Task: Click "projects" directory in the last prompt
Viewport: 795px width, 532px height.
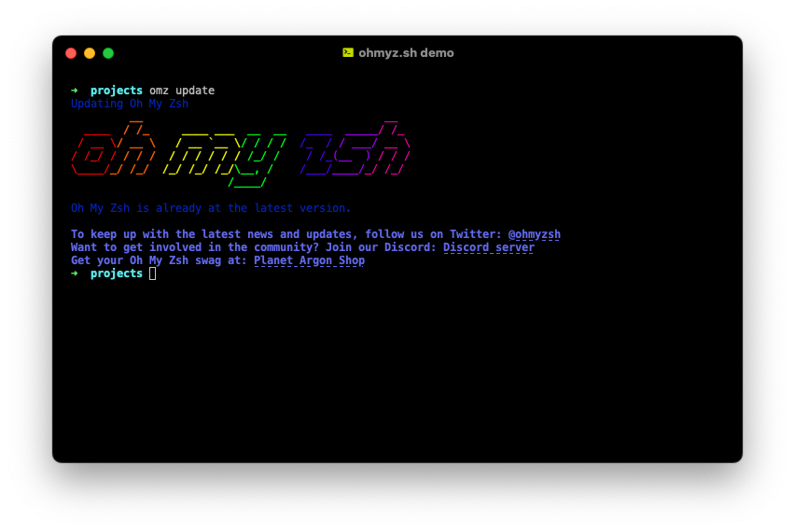Action: [x=117, y=273]
